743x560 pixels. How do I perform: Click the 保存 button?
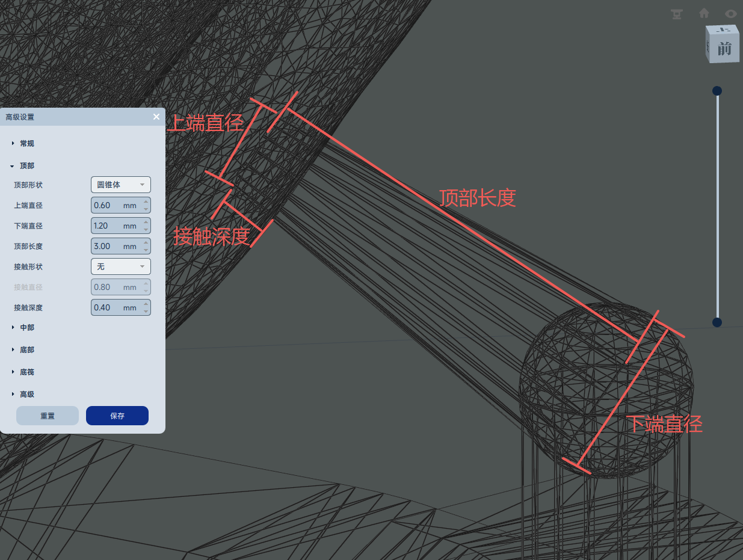point(117,416)
